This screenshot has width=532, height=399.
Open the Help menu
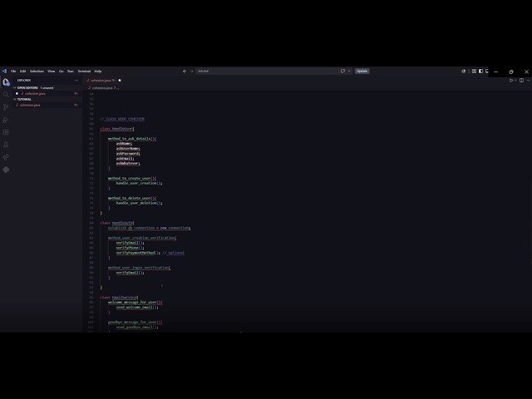point(98,71)
